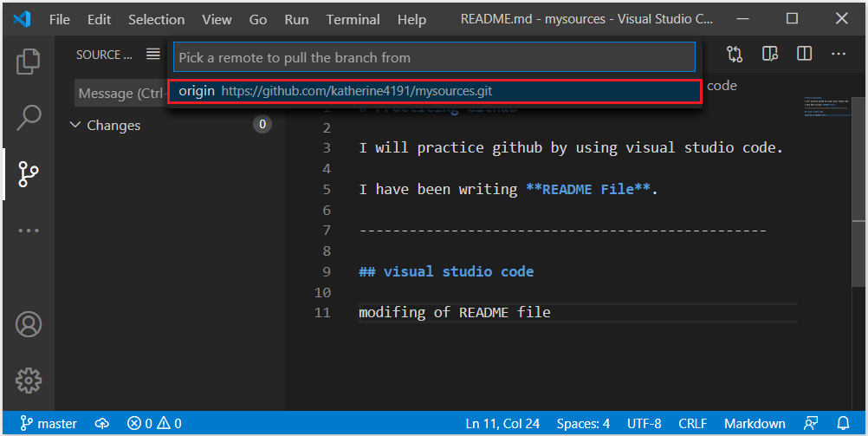This screenshot has height=436, width=868.
Task: Select the origin remote mysources.git
Action: 435,91
